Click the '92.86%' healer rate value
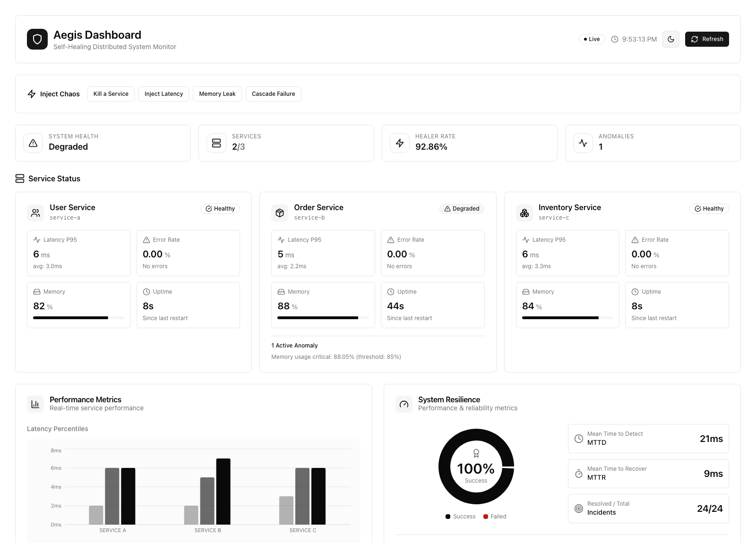756x543 pixels. click(431, 147)
